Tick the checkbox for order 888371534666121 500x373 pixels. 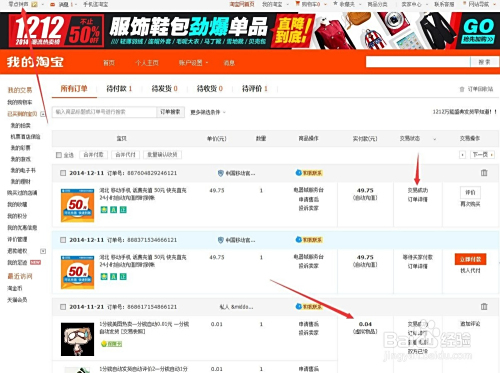(x=63, y=240)
